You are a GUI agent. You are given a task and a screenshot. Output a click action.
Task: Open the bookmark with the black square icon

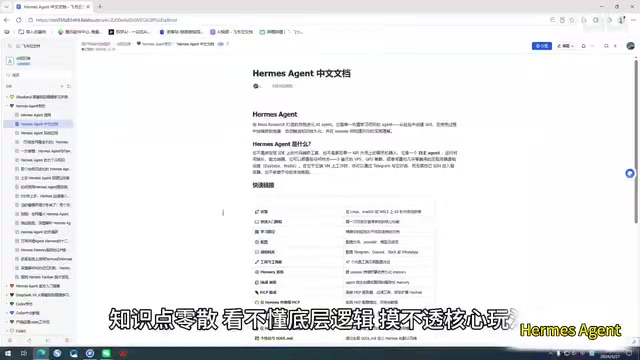click(129, 32)
